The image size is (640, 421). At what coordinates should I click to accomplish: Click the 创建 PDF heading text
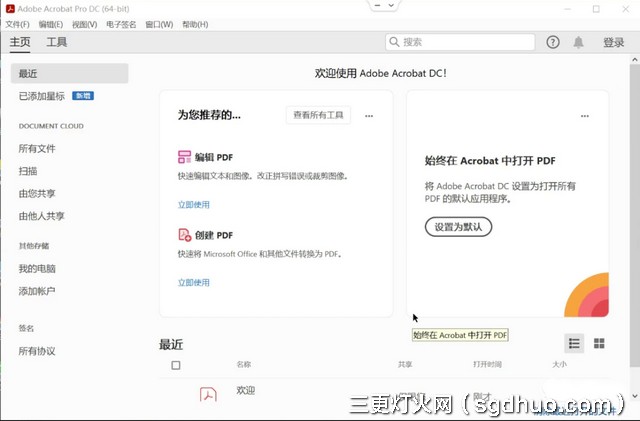pos(213,235)
